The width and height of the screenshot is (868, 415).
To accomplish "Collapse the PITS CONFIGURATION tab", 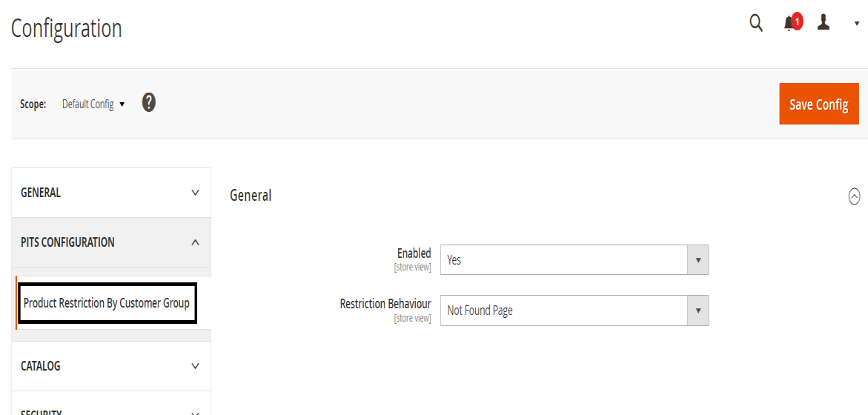I will (x=110, y=242).
